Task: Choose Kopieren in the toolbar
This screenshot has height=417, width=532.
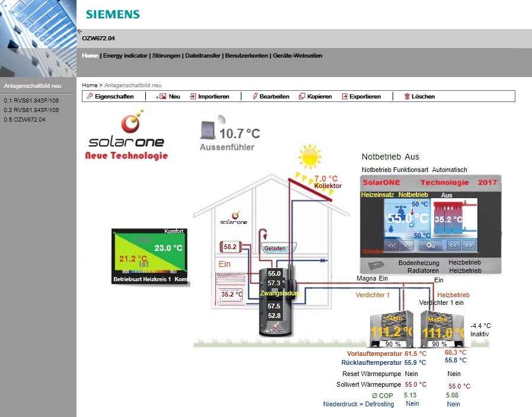Action: pos(315,96)
